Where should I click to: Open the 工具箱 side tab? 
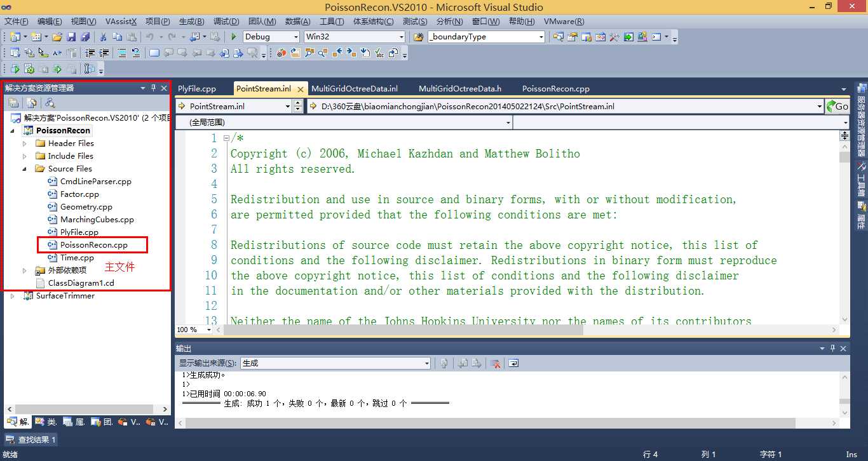862,179
